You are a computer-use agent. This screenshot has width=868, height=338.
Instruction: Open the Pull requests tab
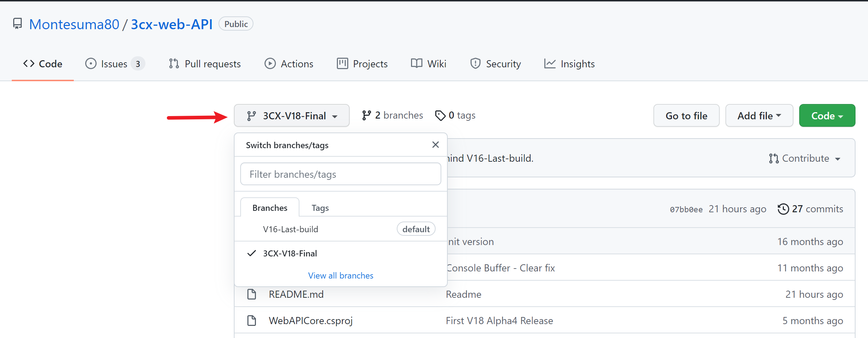click(x=205, y=64)
